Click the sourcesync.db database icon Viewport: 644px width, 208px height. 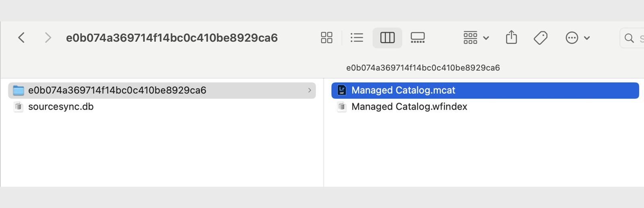point(19,107)
